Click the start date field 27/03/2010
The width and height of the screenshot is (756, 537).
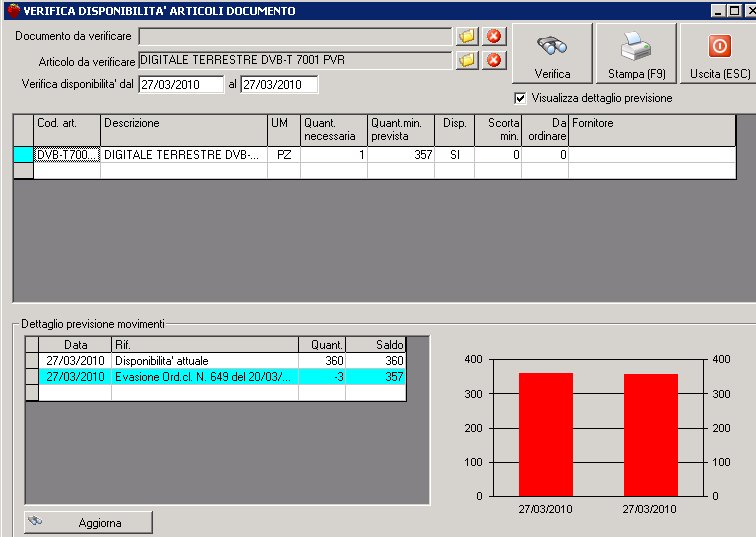(x=181, y=85)
